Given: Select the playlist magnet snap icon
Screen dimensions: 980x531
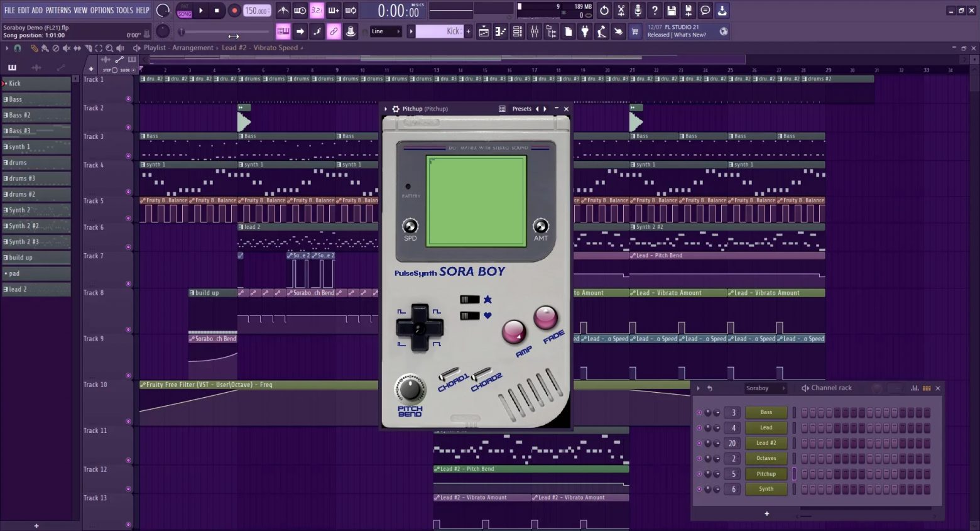Looking at the screenshot, I should 18,48.
